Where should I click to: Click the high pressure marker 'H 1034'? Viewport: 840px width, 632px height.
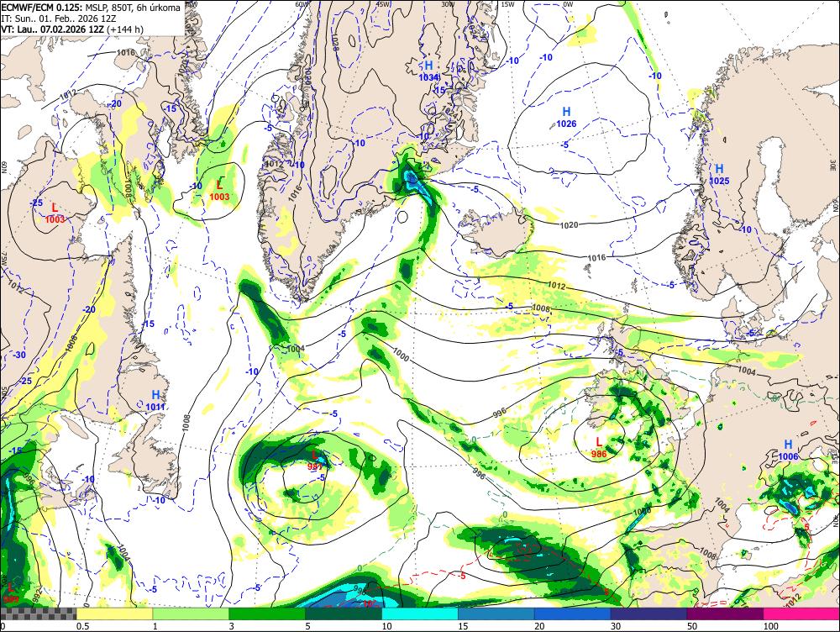[x=428, y=71]
